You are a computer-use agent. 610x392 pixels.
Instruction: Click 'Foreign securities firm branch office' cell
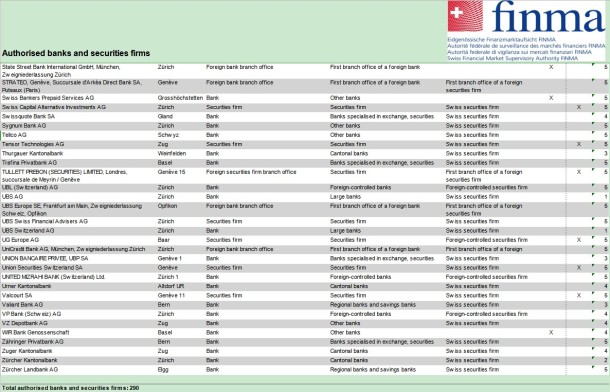(x=251, y=172)
